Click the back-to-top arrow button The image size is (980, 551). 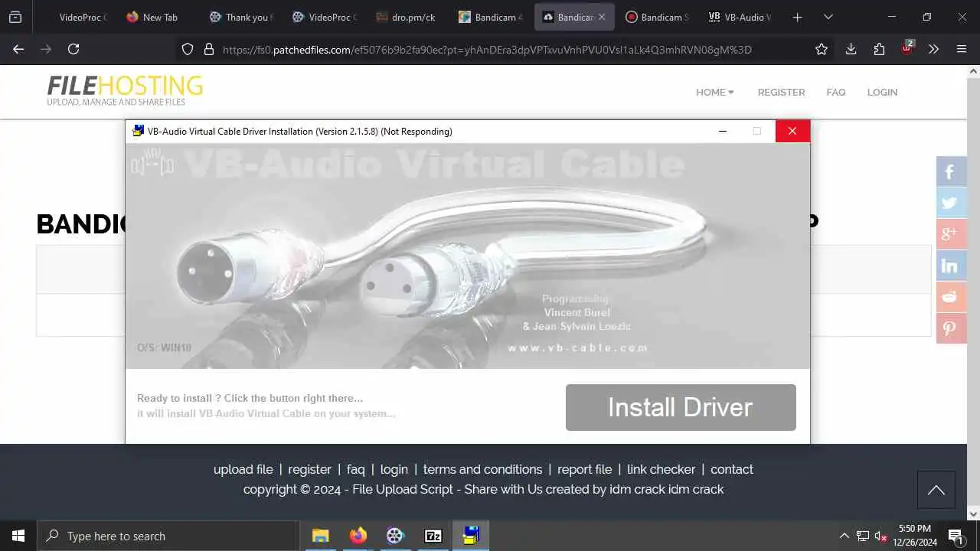[936, 490]
